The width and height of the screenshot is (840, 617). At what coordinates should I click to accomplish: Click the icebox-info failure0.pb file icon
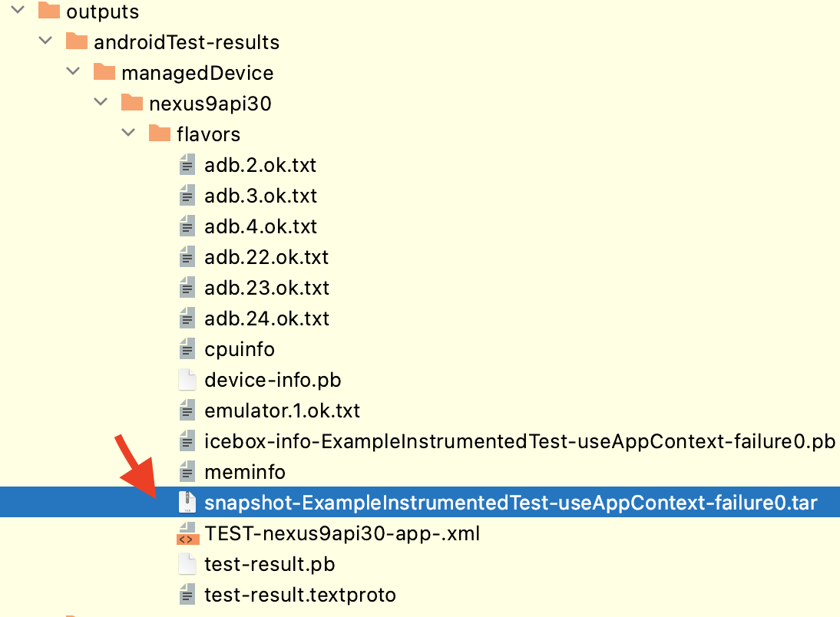pos(187,440)
